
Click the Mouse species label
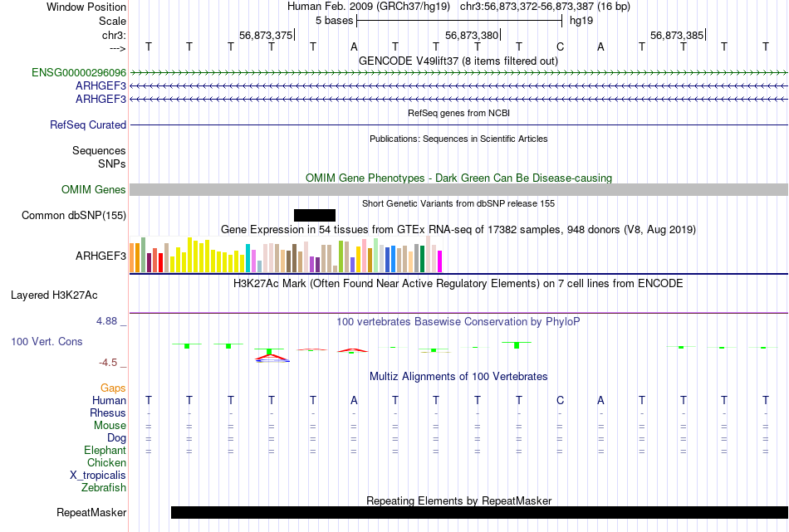tap(110, 426)
